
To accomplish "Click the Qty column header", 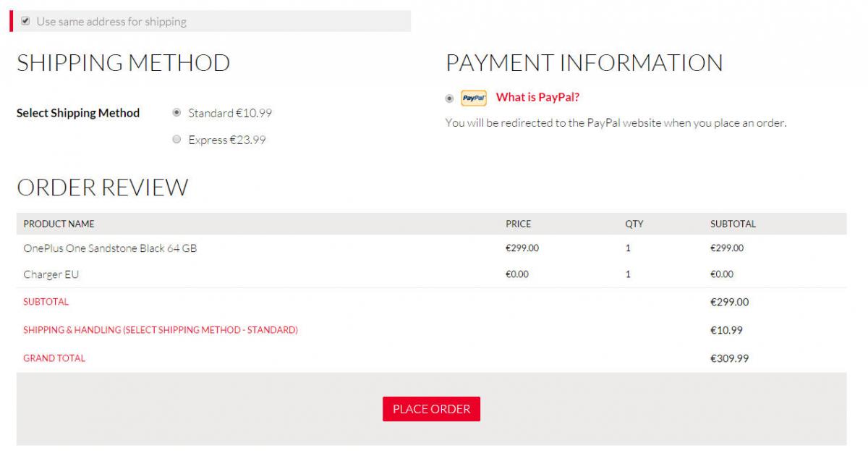I will click(634, 224).
